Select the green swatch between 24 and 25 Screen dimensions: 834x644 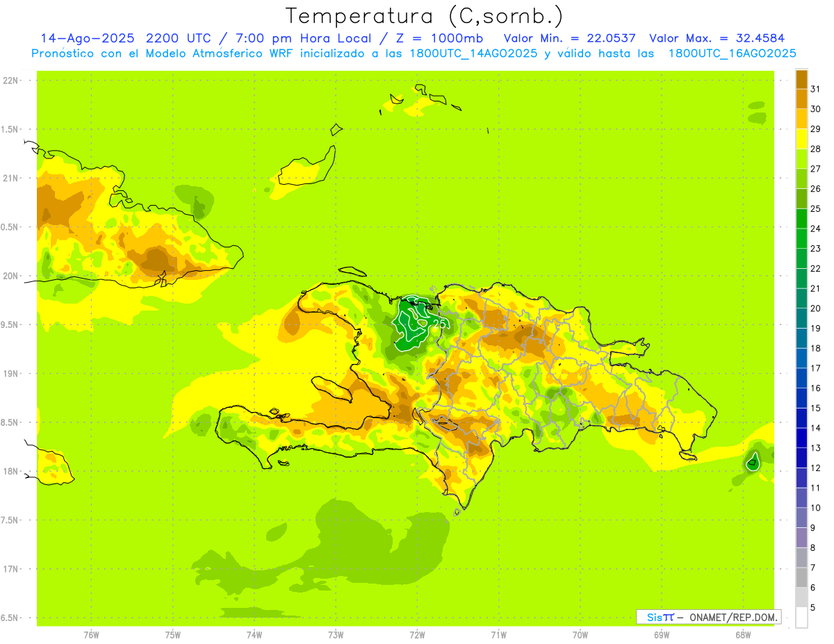[801, 218]
